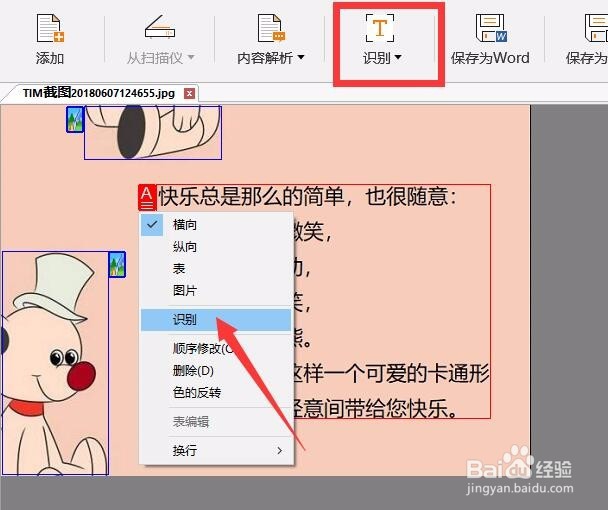608x510 pixels.
Task: Click the 保存为Word floppy icon
Action: pyautogui.click(x=491, y=28)
